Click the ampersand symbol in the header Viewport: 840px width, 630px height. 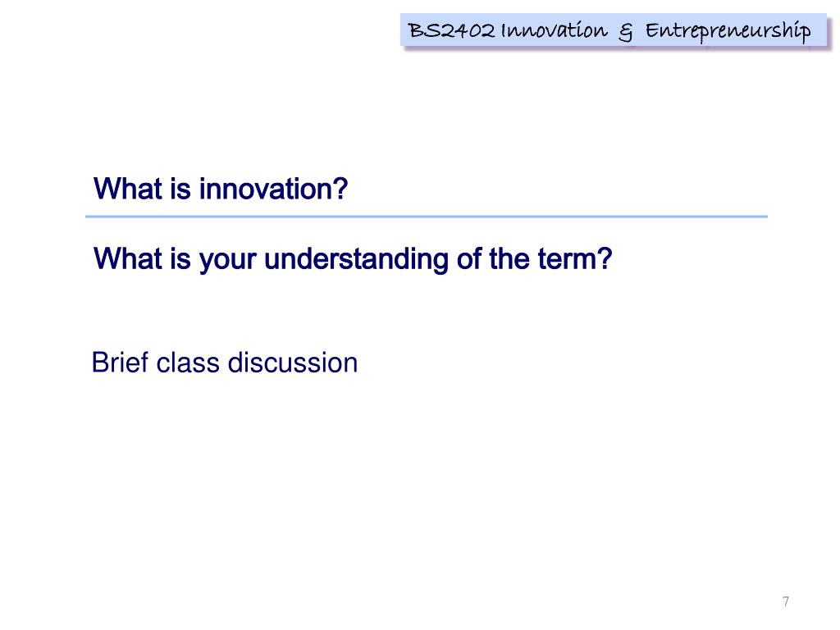click(625, 33)
